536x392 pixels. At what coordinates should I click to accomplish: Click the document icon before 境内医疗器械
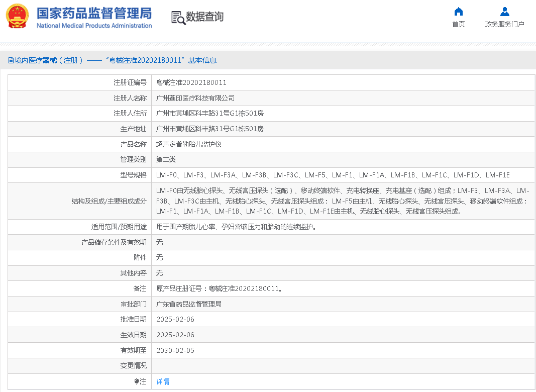pos(11,60)
